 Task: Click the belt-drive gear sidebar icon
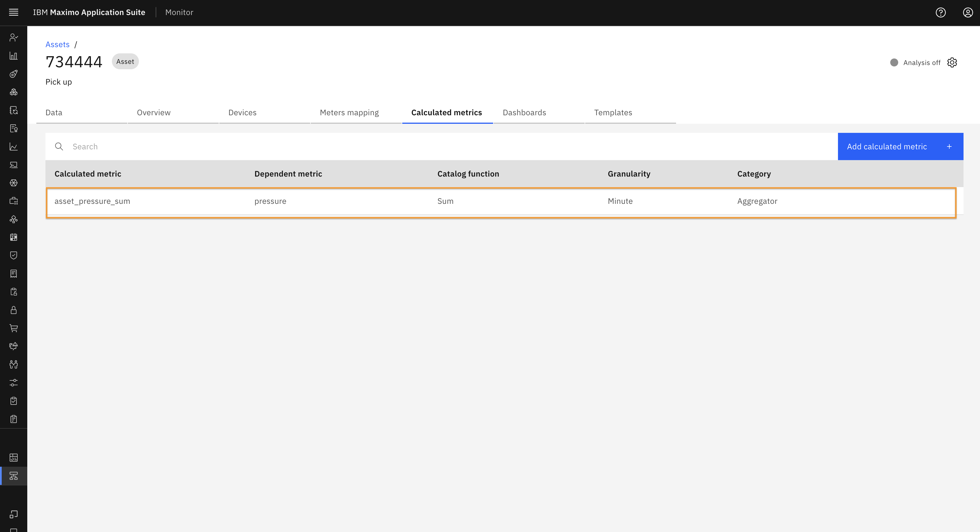click(x=14, y=74)
